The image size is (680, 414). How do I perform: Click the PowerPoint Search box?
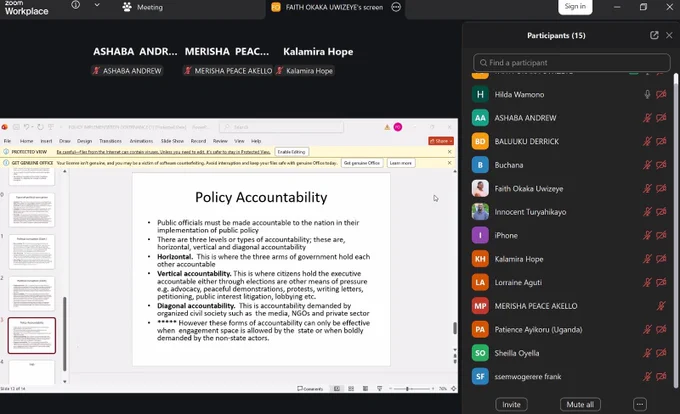pyautogui.click(x=281, y=127)
